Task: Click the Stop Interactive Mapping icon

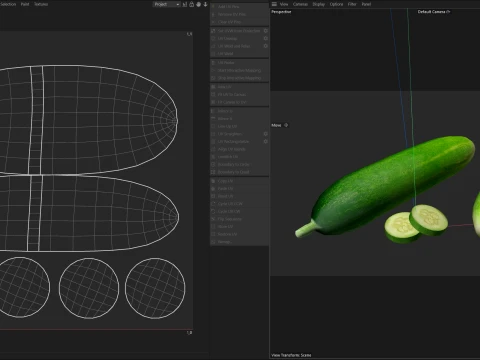Action: [x=213, y=78]
